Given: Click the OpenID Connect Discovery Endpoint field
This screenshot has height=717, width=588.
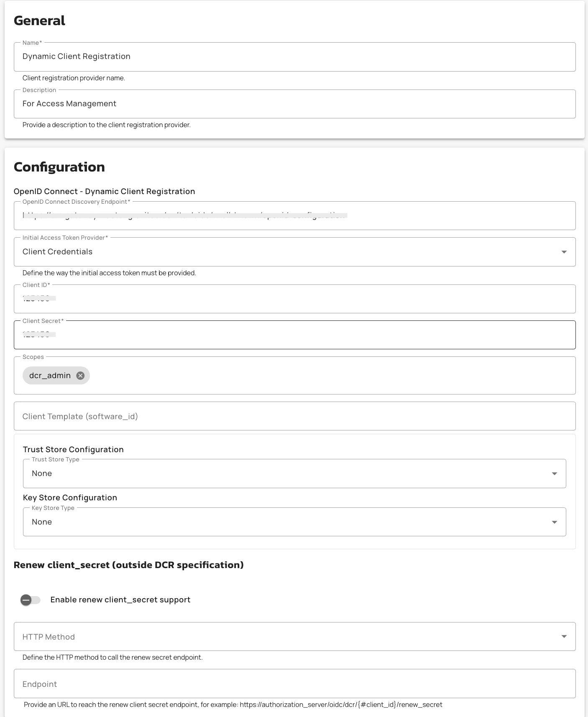Looking at the screenshot, I should coord(418,216).
